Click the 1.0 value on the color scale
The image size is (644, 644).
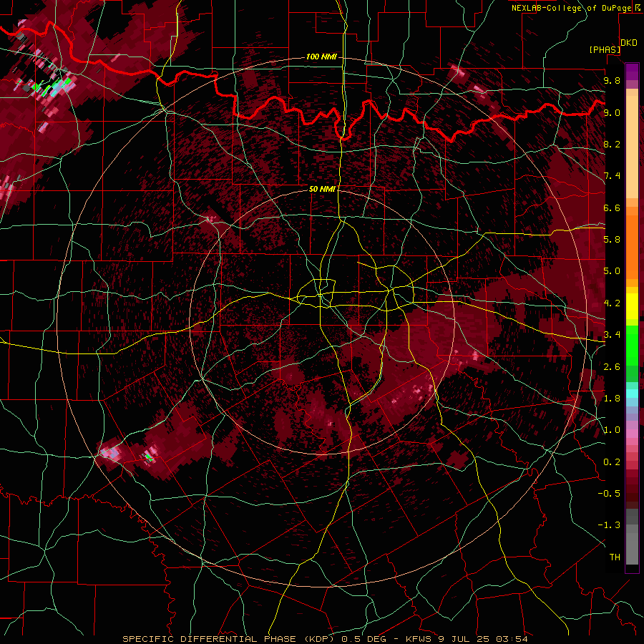[x=612, y=430]
